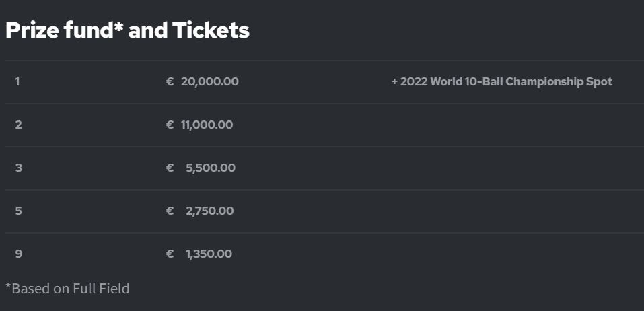Click the € 11,000.00 prize amount
Viewport: 644px width, 311px height.
199,125
